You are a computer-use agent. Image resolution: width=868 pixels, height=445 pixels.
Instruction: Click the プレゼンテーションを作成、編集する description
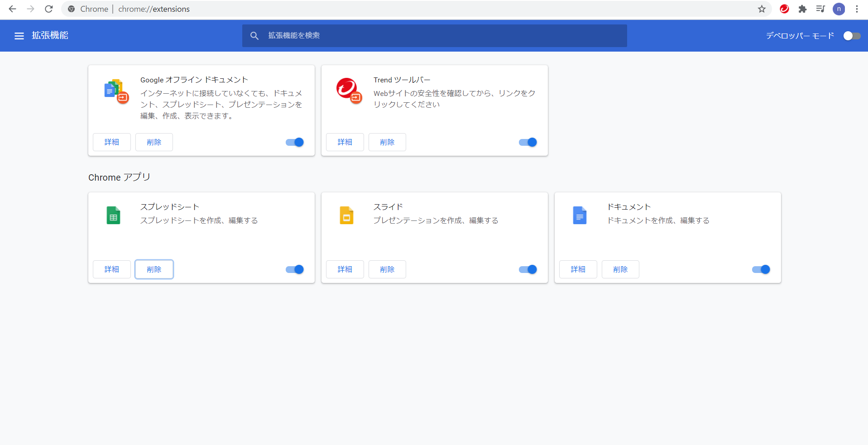(436, 220)
